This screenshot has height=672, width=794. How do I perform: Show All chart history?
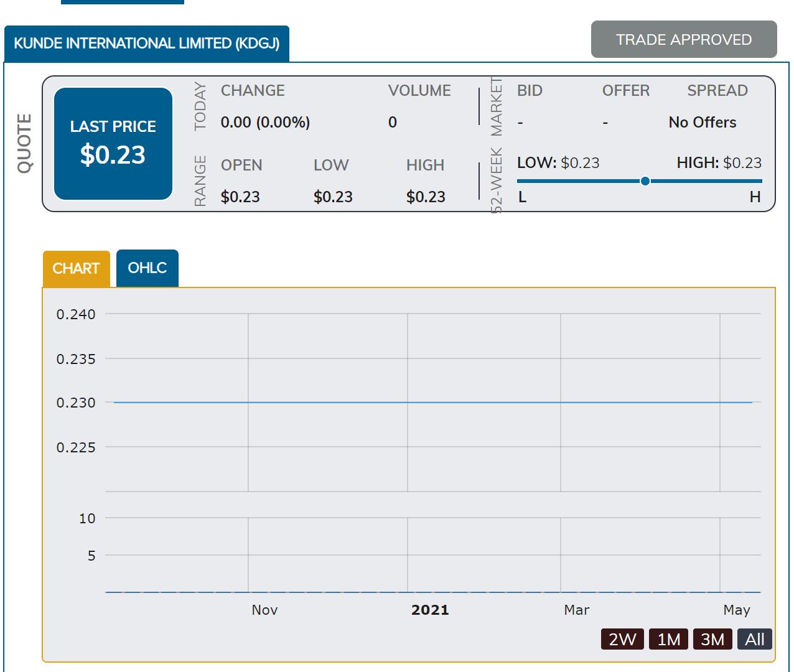pyautogui.click(x=754, y=639)
